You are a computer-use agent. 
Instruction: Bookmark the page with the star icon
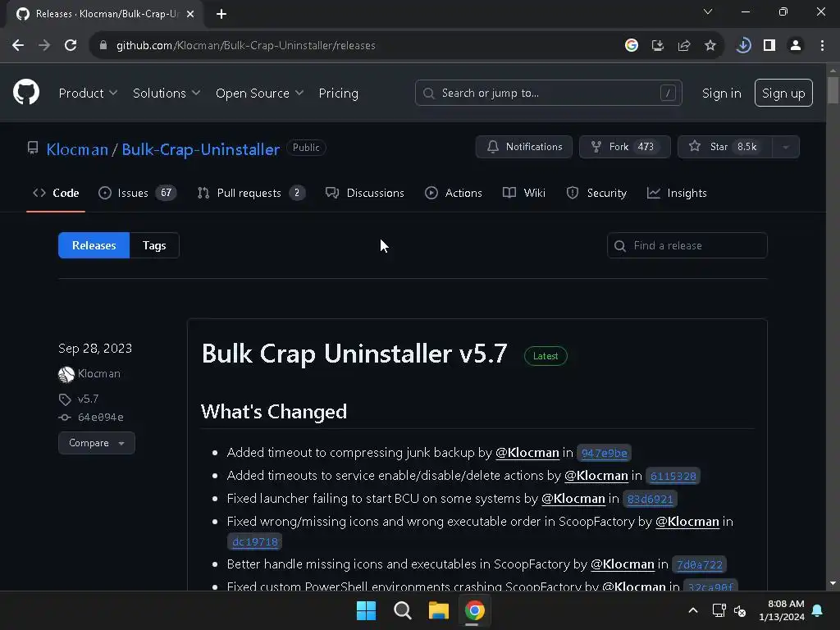click(x=710, y=46)
